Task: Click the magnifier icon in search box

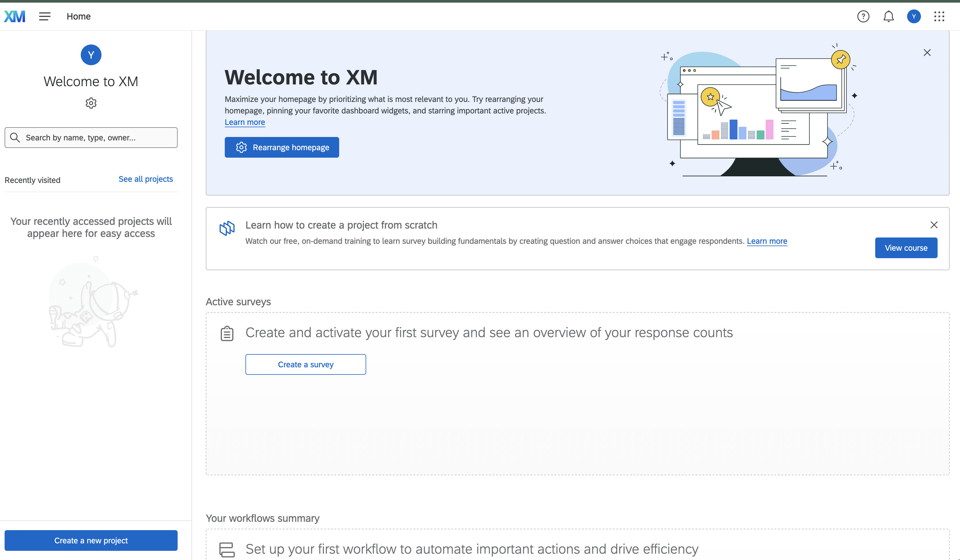Action: coord(15,138)
